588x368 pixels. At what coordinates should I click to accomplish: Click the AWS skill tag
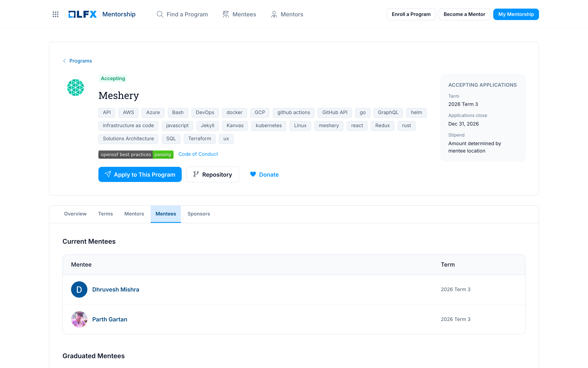[x=128, y=112]
